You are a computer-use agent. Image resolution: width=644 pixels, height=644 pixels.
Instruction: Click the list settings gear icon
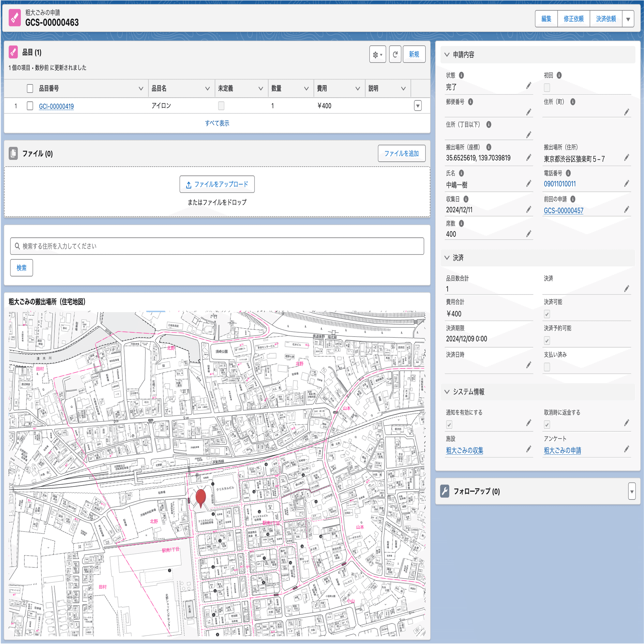point(377,54)
